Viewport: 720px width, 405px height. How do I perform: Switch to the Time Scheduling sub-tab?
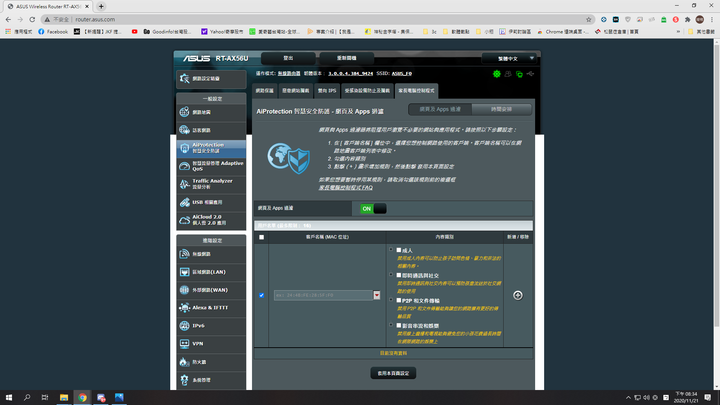pos(501,109)
